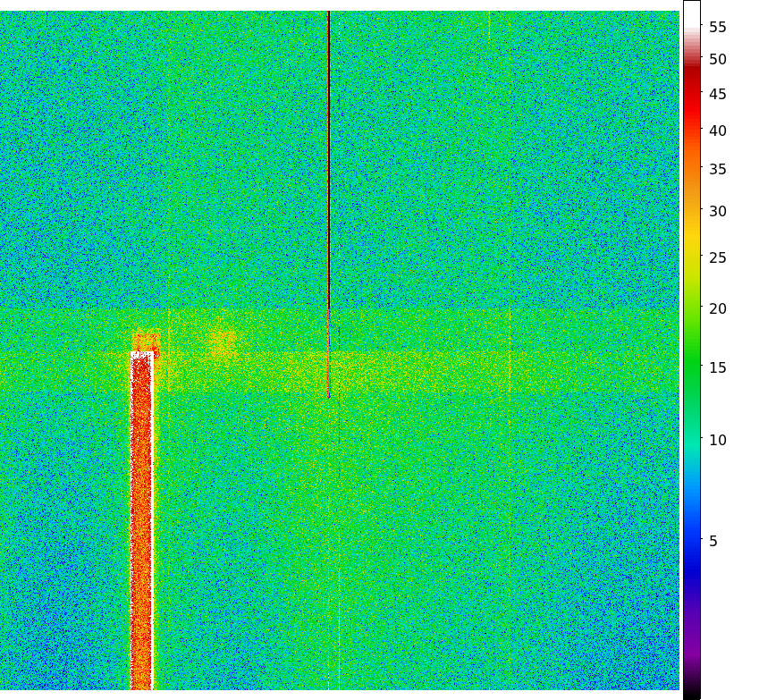Click the orange cap above the red stripe
The width and height of the screenshot is (776, 700).
click(145, 341)
